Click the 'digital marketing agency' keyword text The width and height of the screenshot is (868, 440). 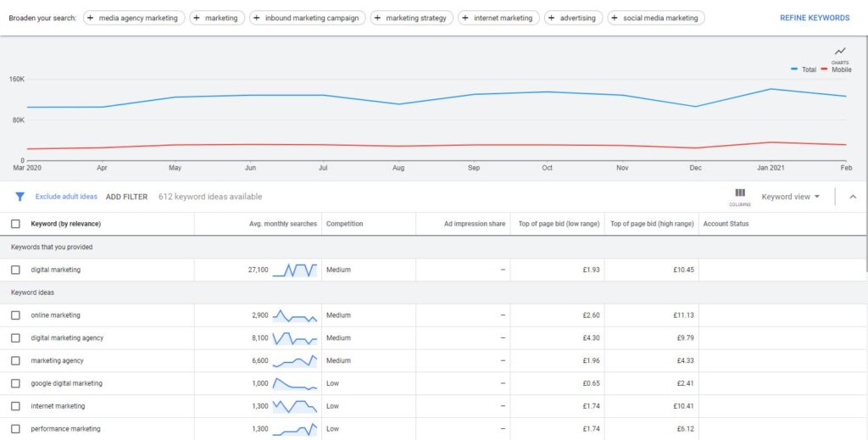pyautogui.click(x=67, y=337)
